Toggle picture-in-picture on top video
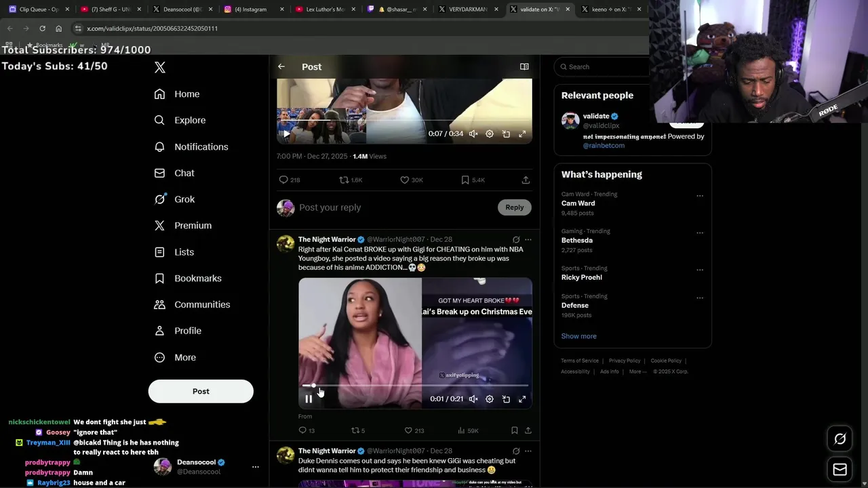Screen dimensions: 868x488 coord(506,134)
